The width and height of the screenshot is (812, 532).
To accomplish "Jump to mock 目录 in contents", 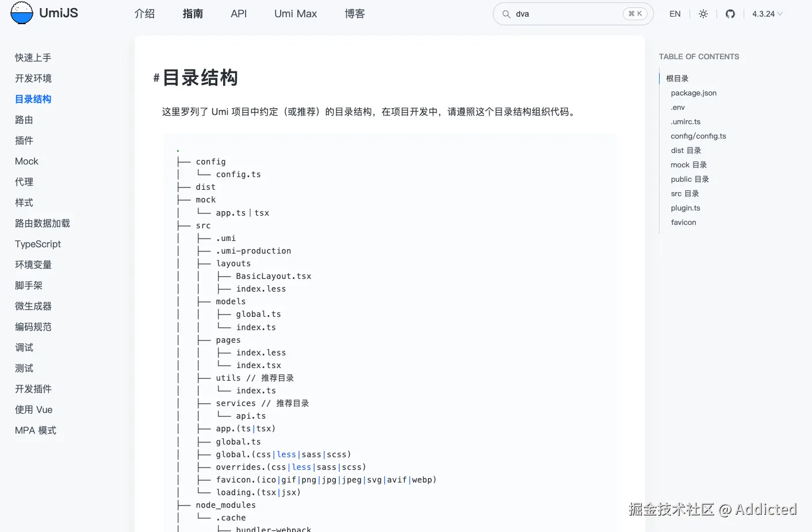I will [689, 164].
